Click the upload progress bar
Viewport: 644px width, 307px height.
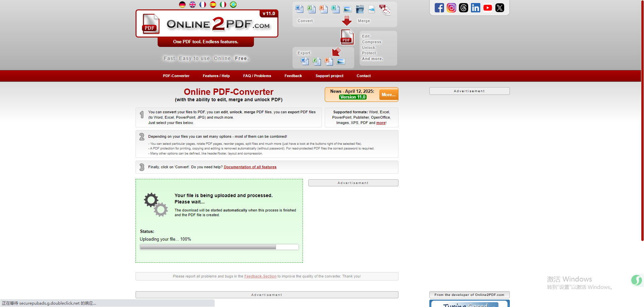click(x=219, y=247)
